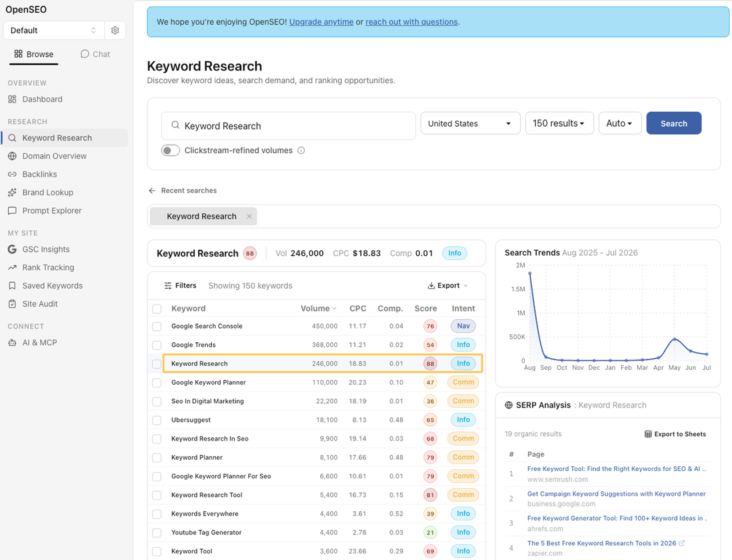
Task: Follow the reach out with questions link
Action: coord(412,22)
